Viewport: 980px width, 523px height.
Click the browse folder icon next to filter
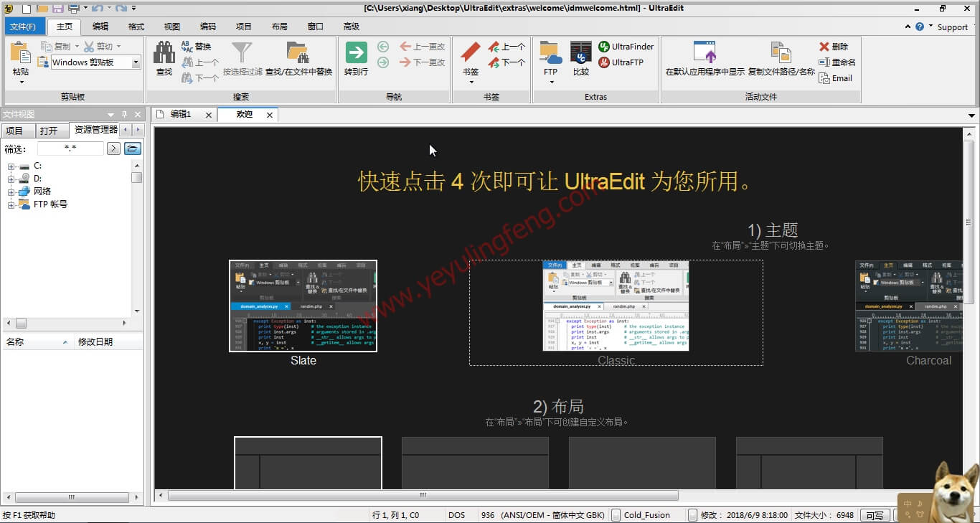133,149
